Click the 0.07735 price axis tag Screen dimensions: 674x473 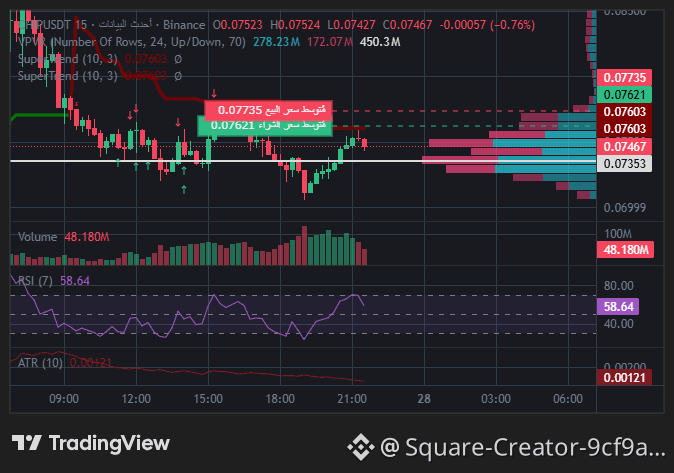tap(624, 78)
